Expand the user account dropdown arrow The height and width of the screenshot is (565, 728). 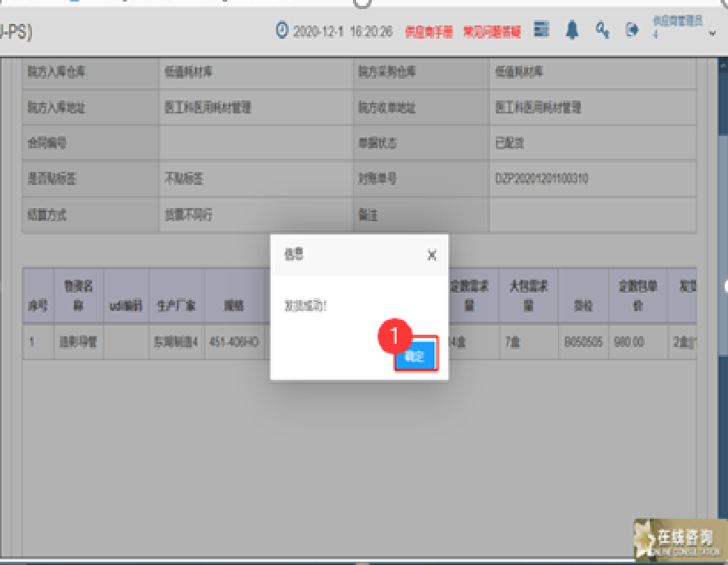[712, 34]
